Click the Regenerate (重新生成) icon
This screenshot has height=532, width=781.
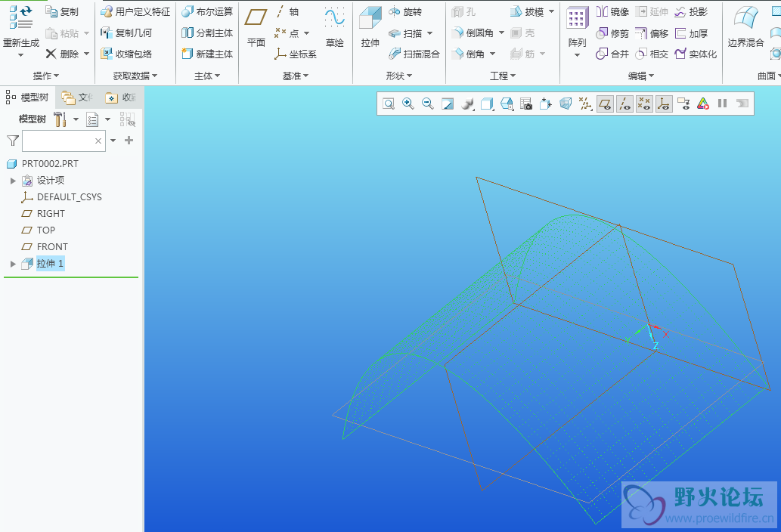(20, 17)
